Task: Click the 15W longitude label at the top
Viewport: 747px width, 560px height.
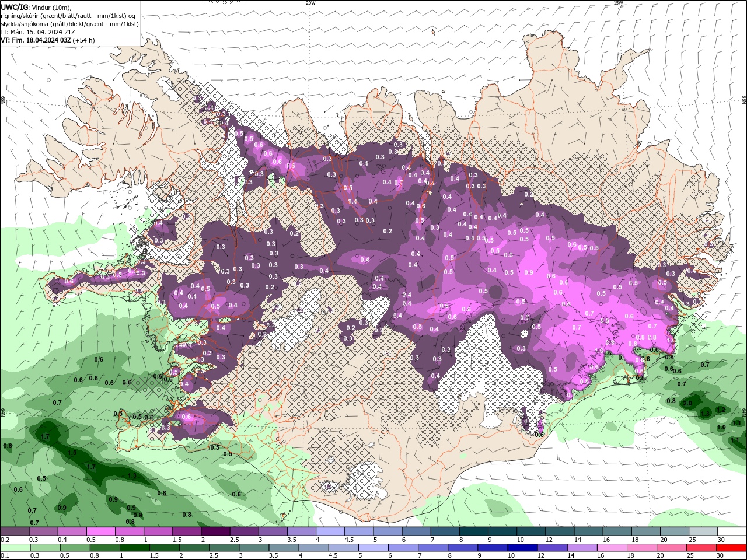Action: click(618, 3)
